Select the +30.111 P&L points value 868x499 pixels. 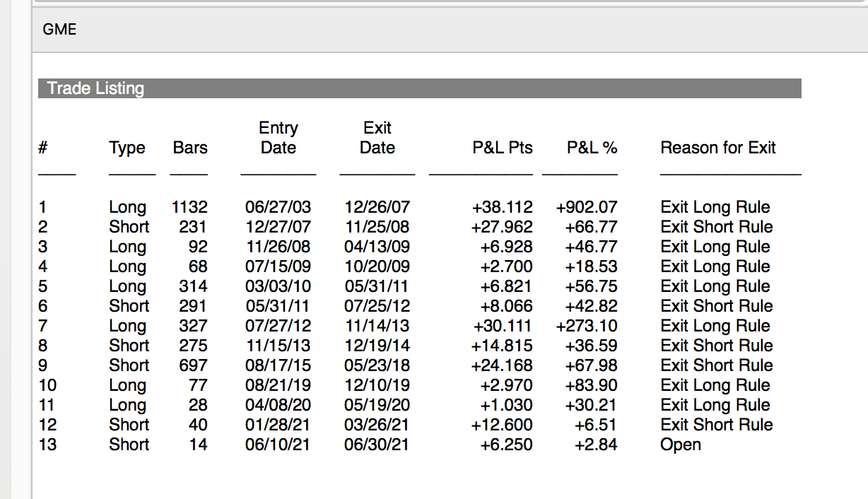pos(503,326)
